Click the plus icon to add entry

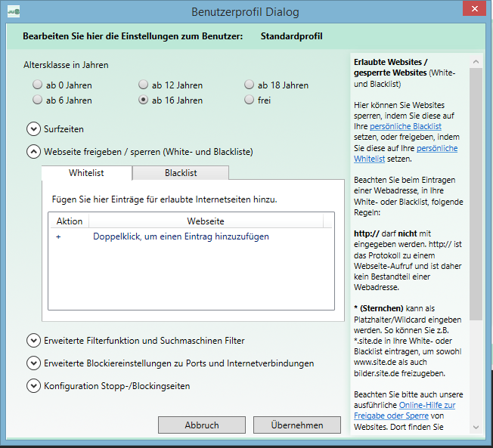click(x=58, y=236)
